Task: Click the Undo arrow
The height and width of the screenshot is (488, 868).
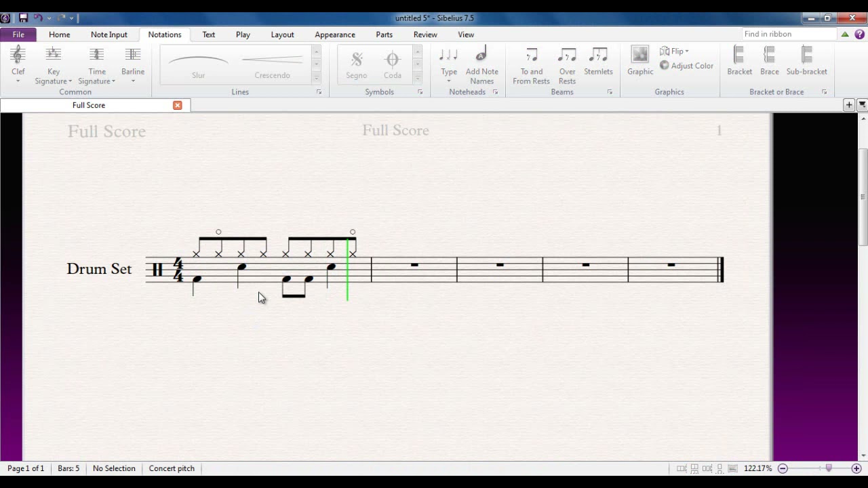Action: pyautogui.click(x=38, y=18)
